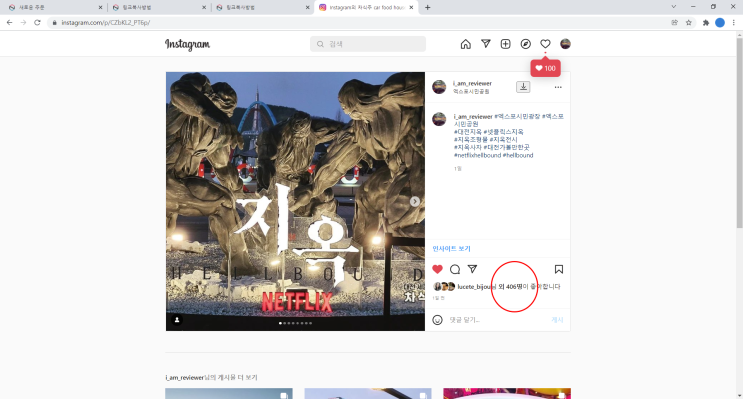Close the Instagram browser tab
The height and width of the screenshot is (399, 743).
(x=411, y=8)
